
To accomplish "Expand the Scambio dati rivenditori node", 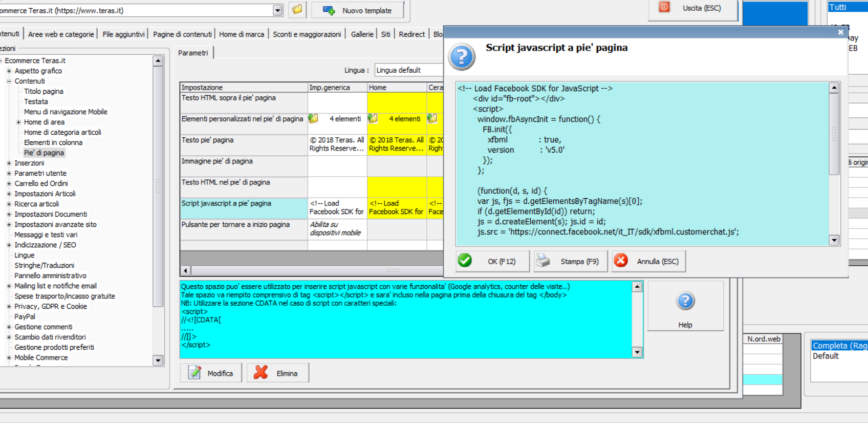I will pos(9,337).
